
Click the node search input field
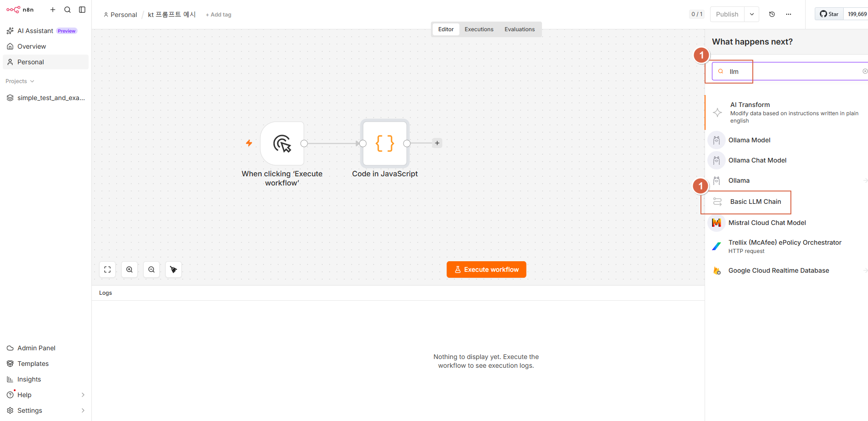click(x=790, y=71)
